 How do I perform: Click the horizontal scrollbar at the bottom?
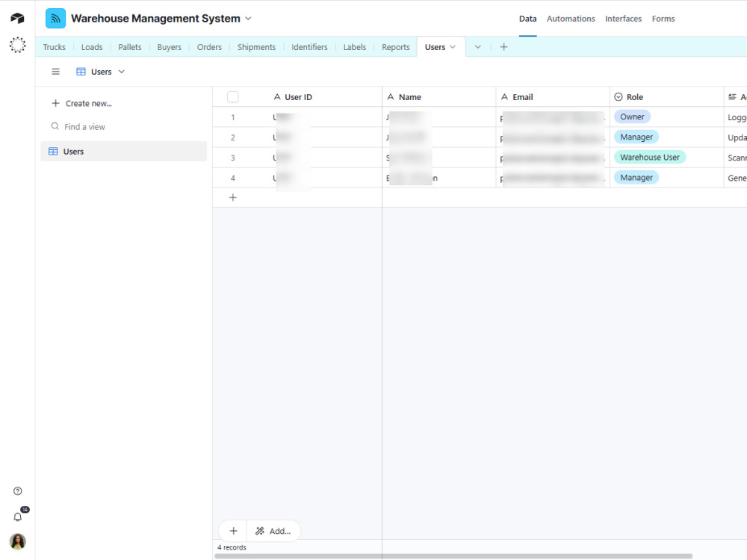point(453,556)
